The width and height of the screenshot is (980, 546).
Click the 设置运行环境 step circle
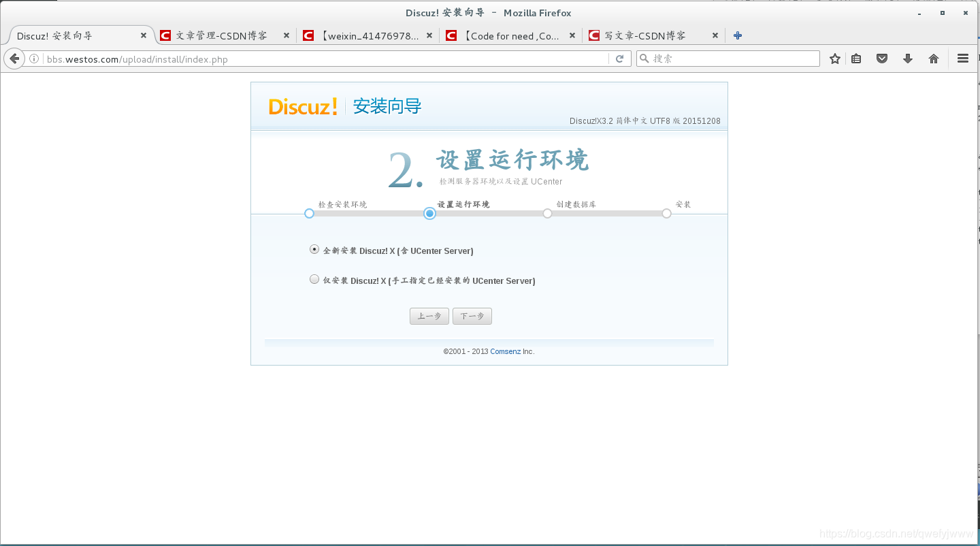429,213
